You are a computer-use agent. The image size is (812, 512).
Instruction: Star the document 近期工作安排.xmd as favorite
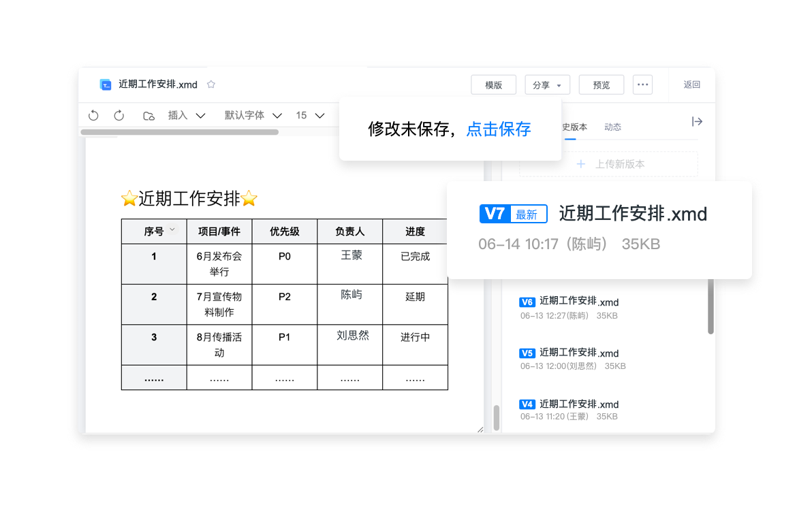click(211, 84)
